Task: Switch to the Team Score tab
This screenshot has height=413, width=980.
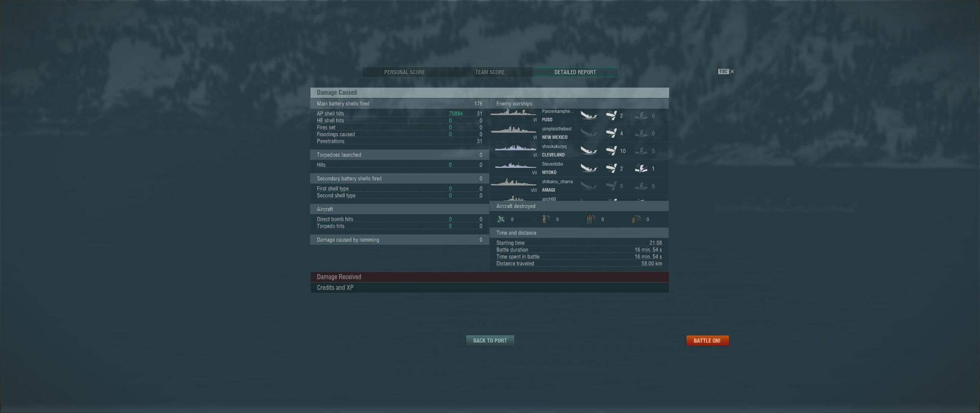Action: coord(490,72)
